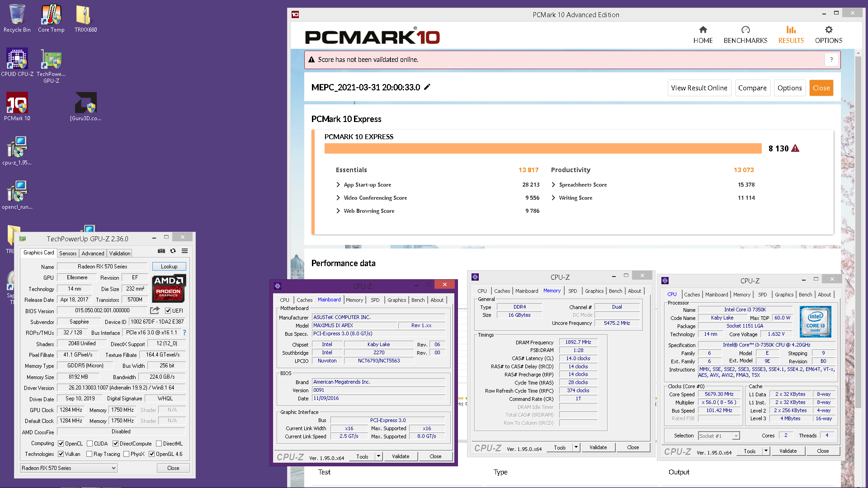Screen dimensions: 868x488
Task: Click the Close button in GPU-Z
Action: pos(173,468)
